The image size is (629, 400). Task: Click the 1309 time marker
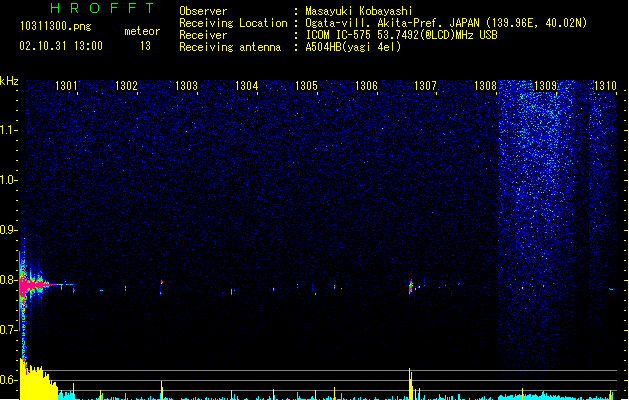point(546,86)
